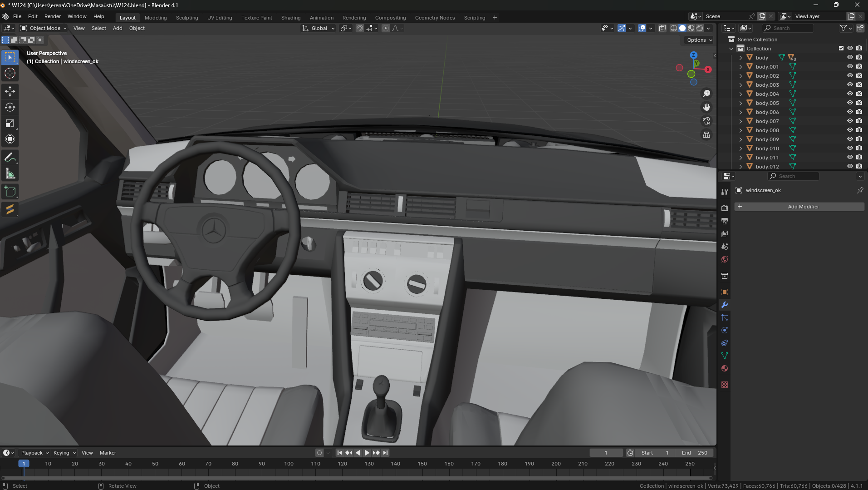This screenshot has width=868, height=490.
Task: Expand the body.008 outliner item
Action: (740, 130)
